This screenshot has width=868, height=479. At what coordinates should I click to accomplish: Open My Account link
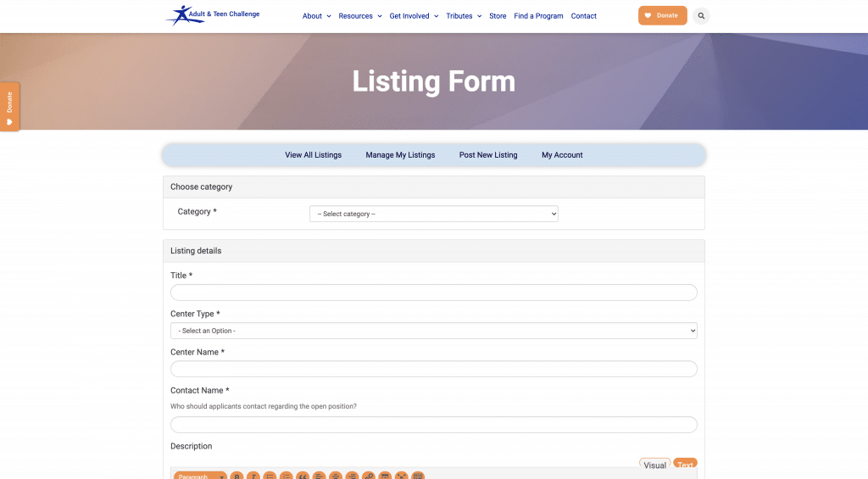coord(562,155)
